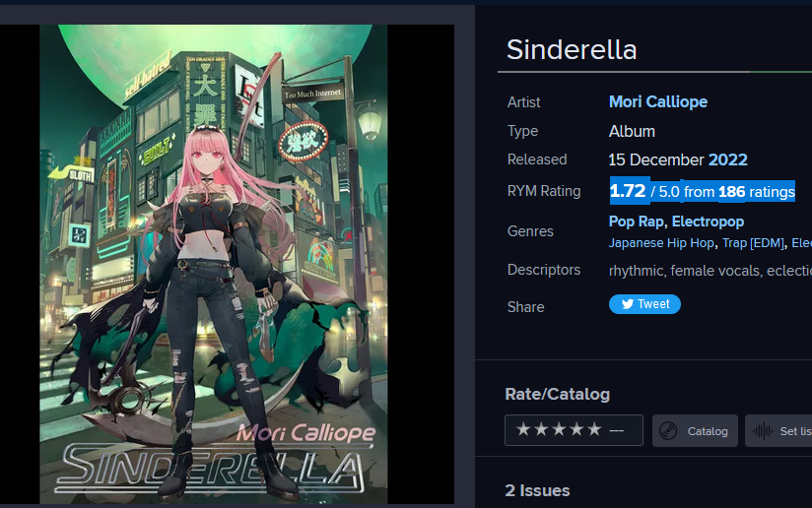Open the Trap [EDM] genre link
The width and height of the screenshot is (812, 508).
[753, 243]
